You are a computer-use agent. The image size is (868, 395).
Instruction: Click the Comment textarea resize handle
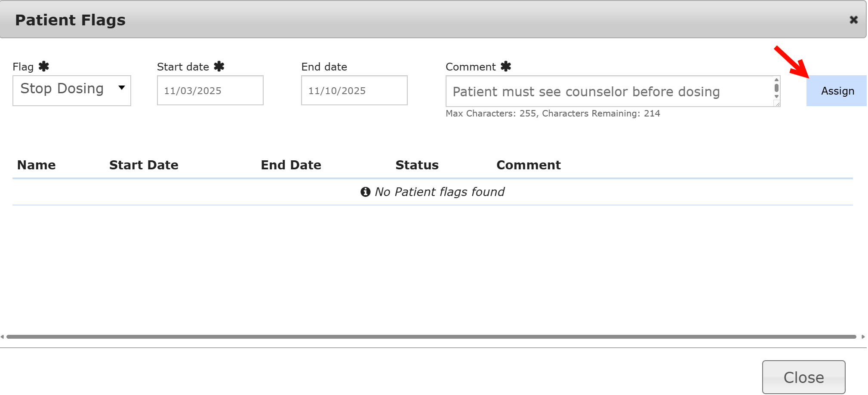pyautogui.click(x=777, y=104)
